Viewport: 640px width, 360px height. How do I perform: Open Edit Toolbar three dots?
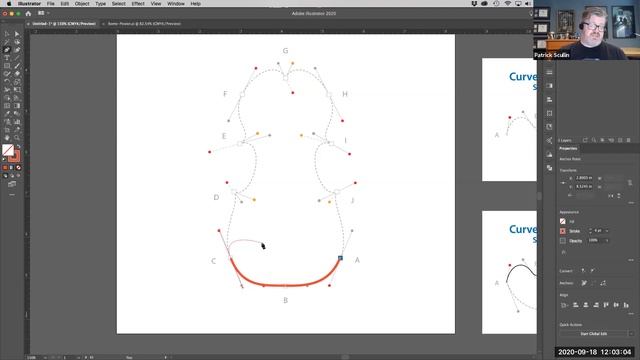tap(12, 195)
